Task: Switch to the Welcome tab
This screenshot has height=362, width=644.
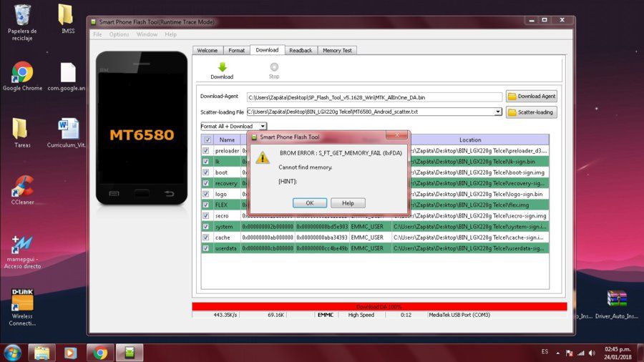Action: pos(208,51)
